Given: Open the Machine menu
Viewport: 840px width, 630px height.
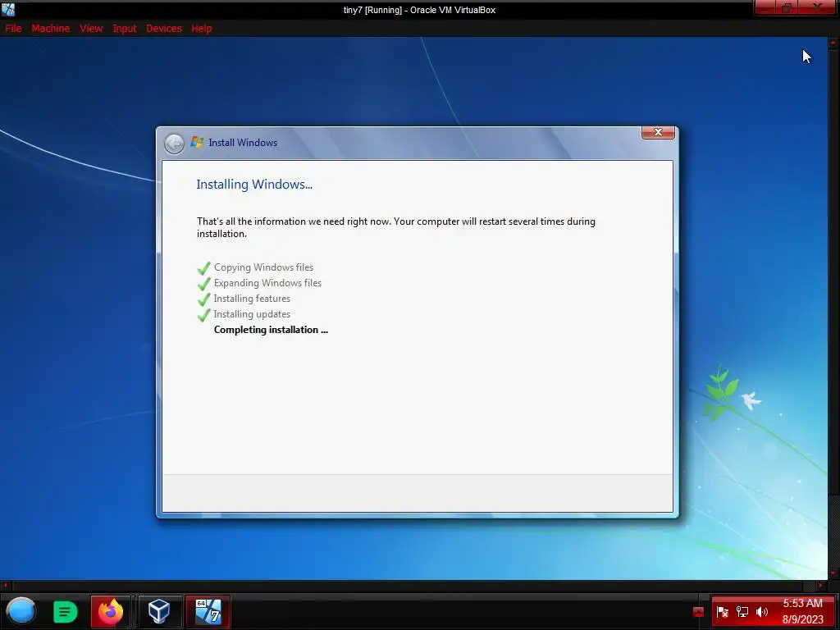Looking at the screenshot, I should coord(50,29).
